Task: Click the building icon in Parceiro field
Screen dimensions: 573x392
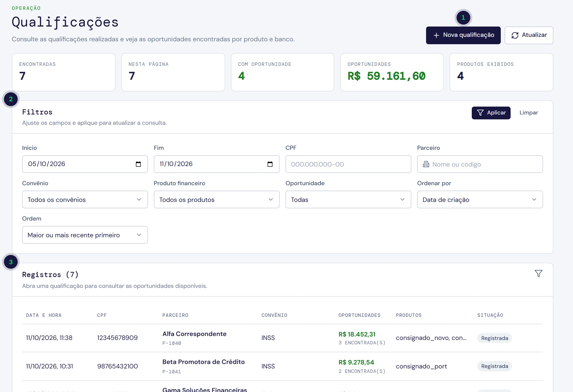Action: [426, 164]
